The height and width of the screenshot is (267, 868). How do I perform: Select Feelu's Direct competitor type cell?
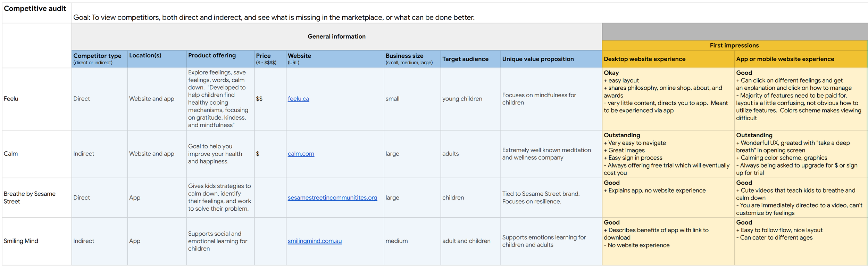pos(100,99)
